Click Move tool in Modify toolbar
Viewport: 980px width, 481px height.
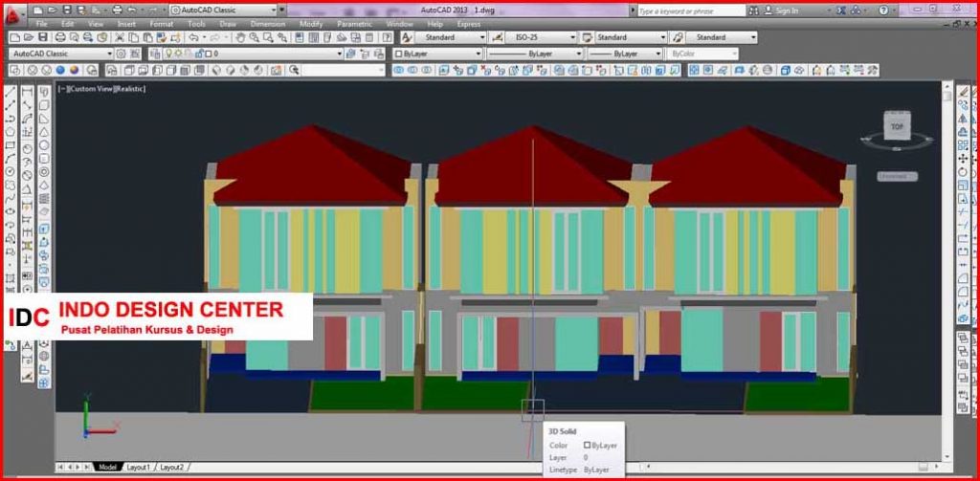click(x=963, y=159)
